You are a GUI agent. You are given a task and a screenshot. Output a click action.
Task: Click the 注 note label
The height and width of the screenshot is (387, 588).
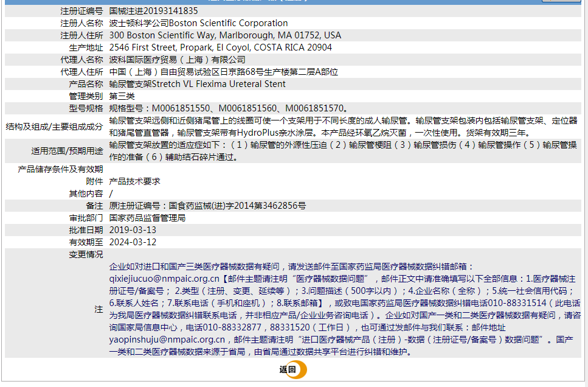[x=99, y=309]
